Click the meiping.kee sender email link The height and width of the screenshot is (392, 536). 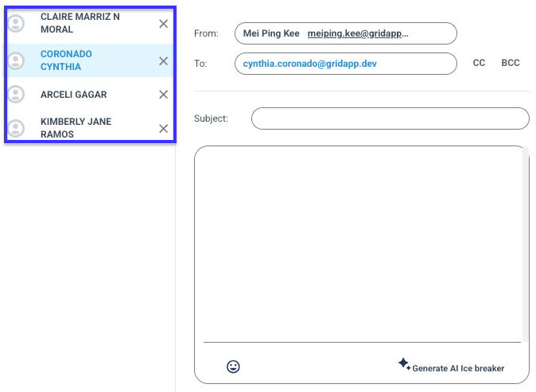point(358,33)
